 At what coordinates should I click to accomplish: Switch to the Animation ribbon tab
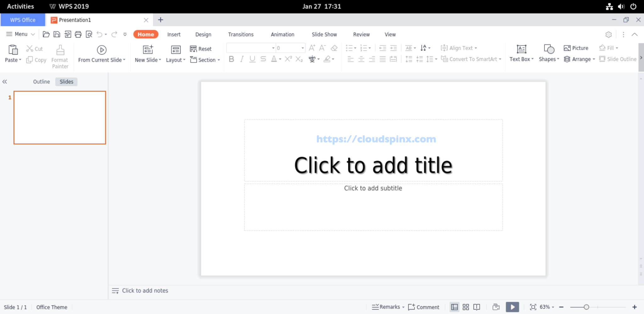(x=282, y=34)
